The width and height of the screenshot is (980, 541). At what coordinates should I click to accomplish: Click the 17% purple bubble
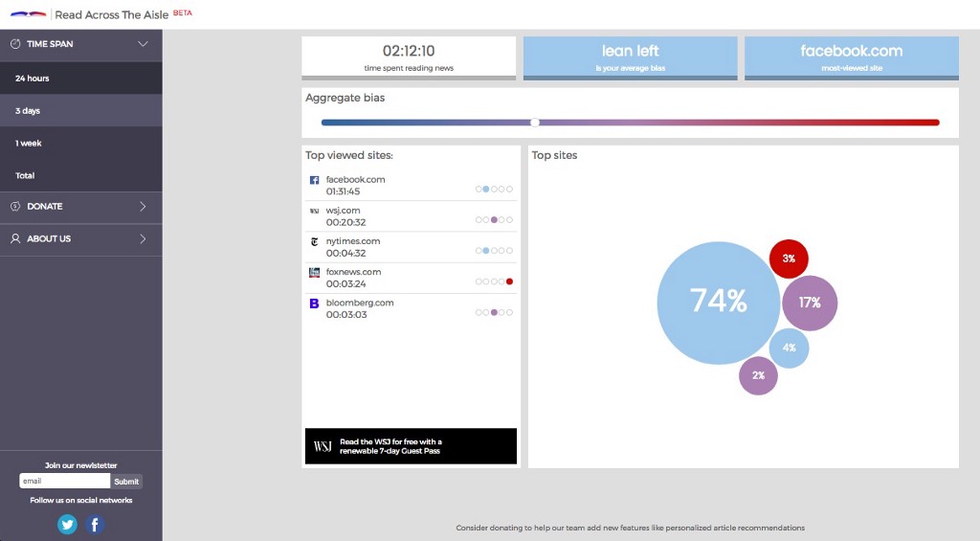(x=810, y=303)
